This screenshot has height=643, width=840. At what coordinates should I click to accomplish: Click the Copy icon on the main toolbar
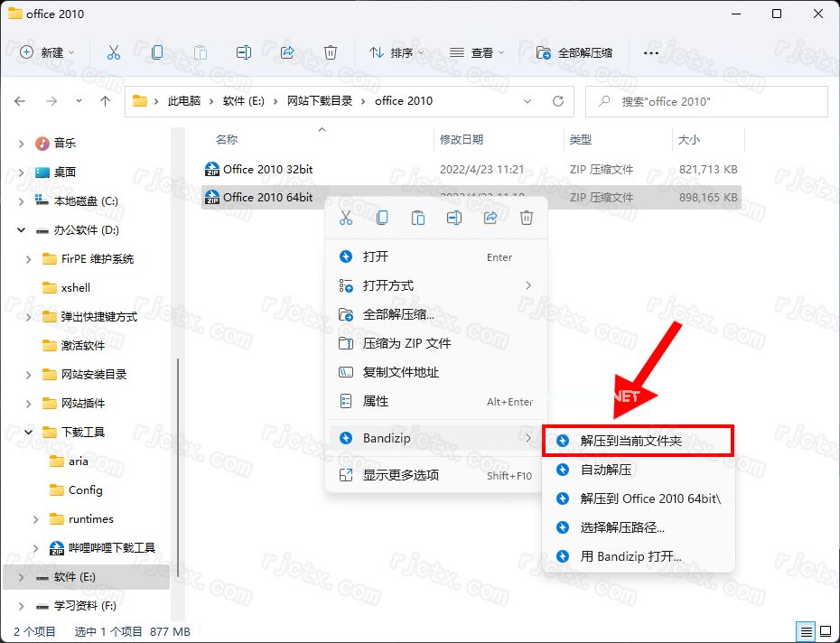tap(157, 52)
